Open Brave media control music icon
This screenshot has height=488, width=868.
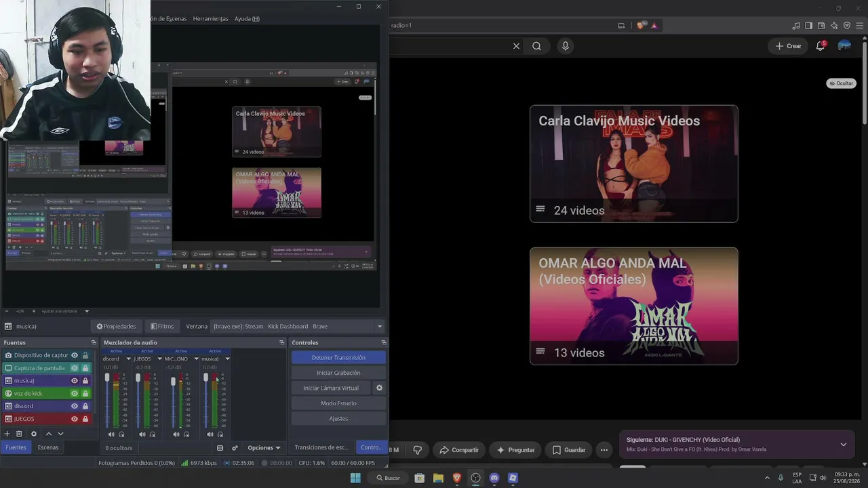pyautogui.click(x=796, y=26)
